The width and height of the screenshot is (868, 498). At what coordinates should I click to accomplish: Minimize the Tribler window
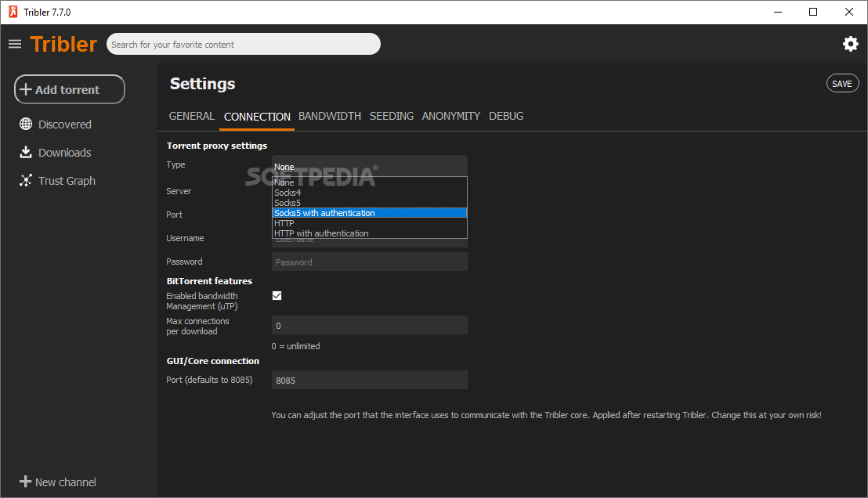(778, 13)
